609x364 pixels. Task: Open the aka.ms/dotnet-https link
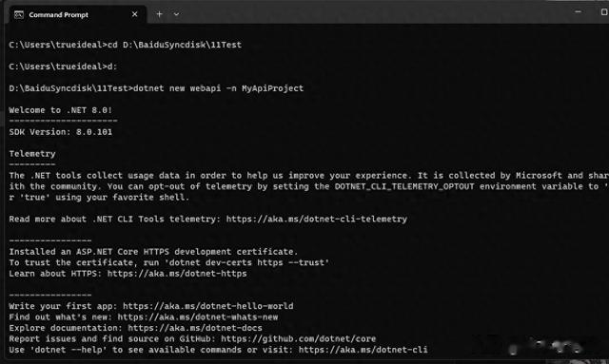[177, 274]
